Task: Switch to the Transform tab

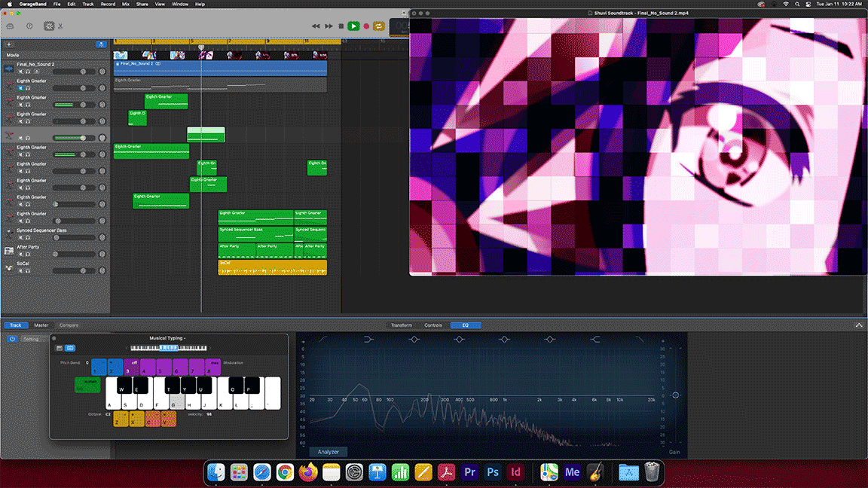Action: 402,325
